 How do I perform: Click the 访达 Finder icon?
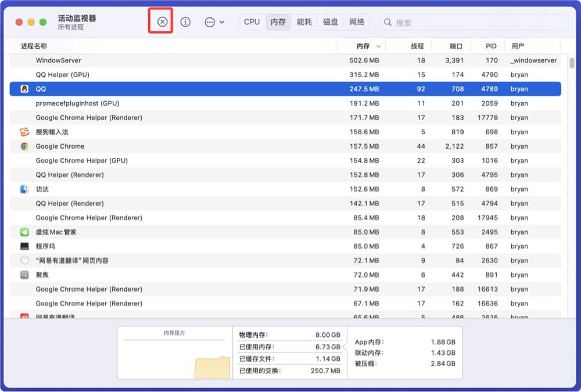tap(24, 189)
